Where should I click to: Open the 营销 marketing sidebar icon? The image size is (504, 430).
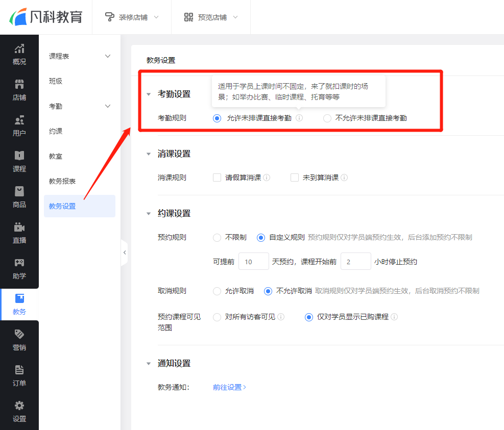pyautogui.click(x=19, y=334)
